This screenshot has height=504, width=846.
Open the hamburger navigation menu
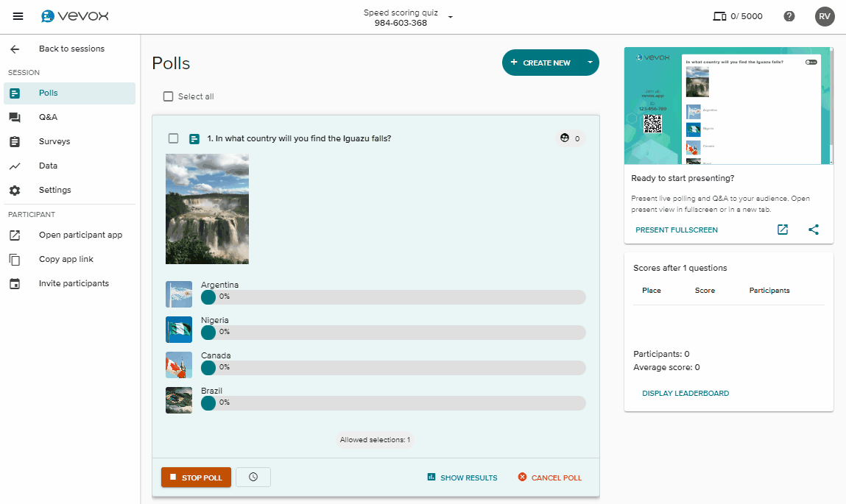[x=18, y=16]
